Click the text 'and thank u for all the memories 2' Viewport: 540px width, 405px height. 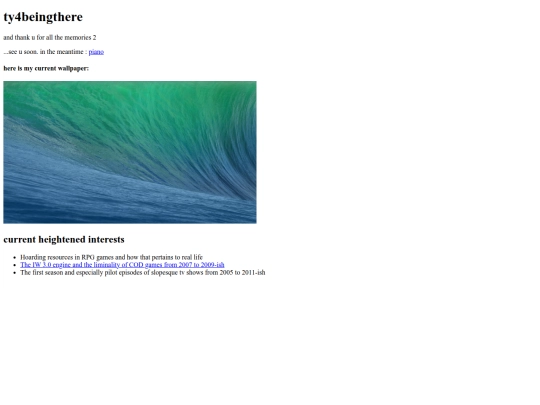point(50,38)
